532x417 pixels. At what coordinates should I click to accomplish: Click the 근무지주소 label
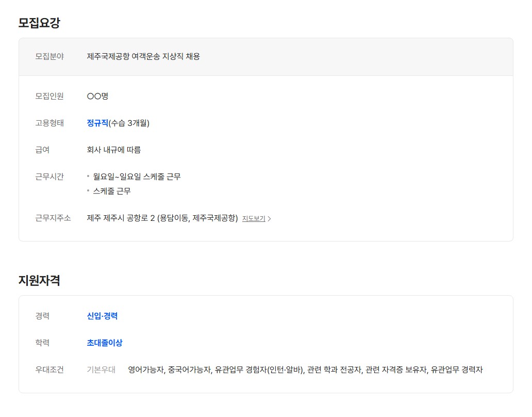point(53,218)
